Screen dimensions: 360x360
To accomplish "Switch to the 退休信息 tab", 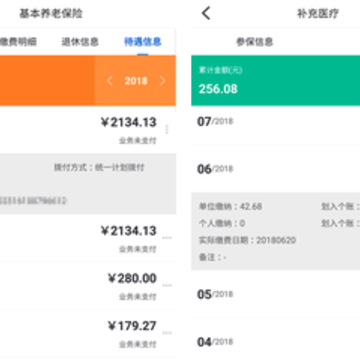I will 80,42.
